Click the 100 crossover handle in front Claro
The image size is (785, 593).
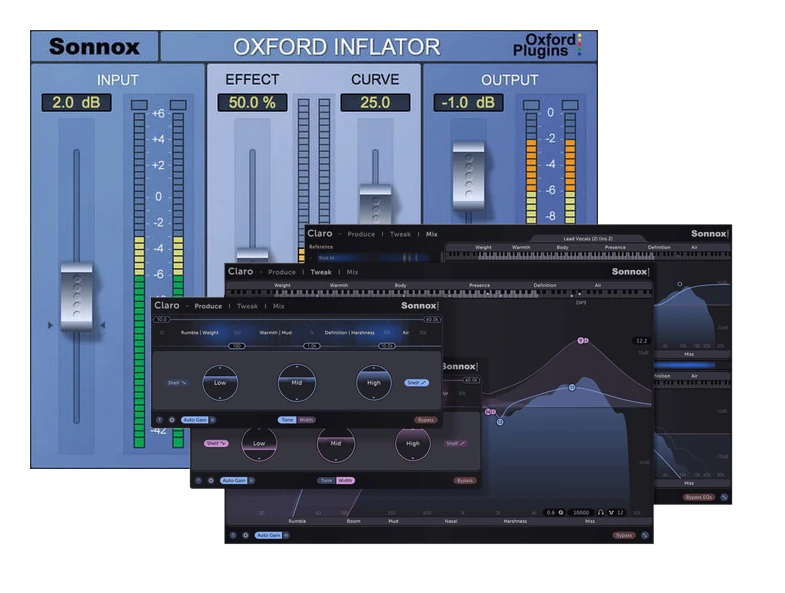[x=237, y=346]
